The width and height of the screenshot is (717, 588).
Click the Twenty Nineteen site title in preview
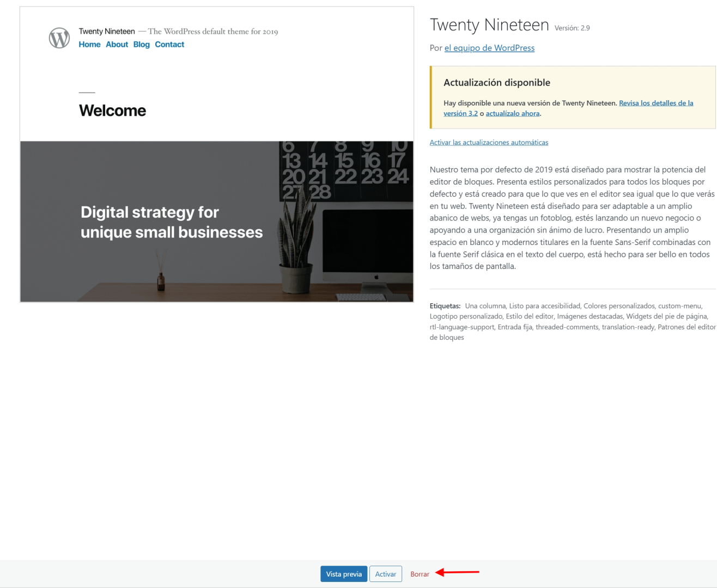click(x=107, y=32)
